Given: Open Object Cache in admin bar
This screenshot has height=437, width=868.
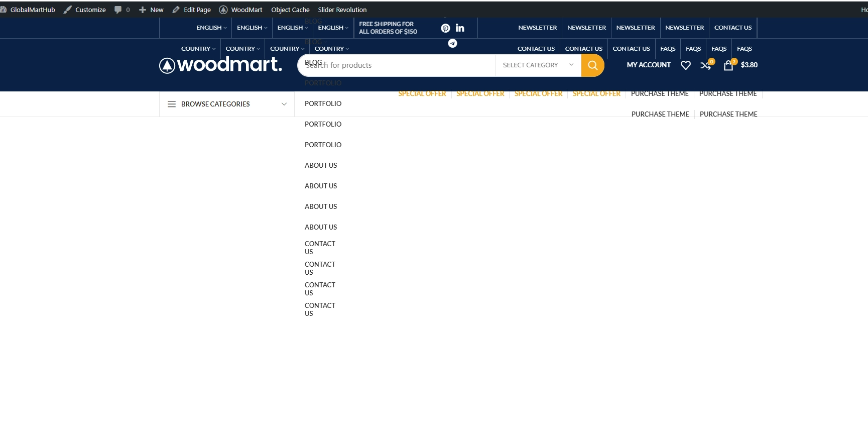Looking at the screenshot, I should (290, 10).
